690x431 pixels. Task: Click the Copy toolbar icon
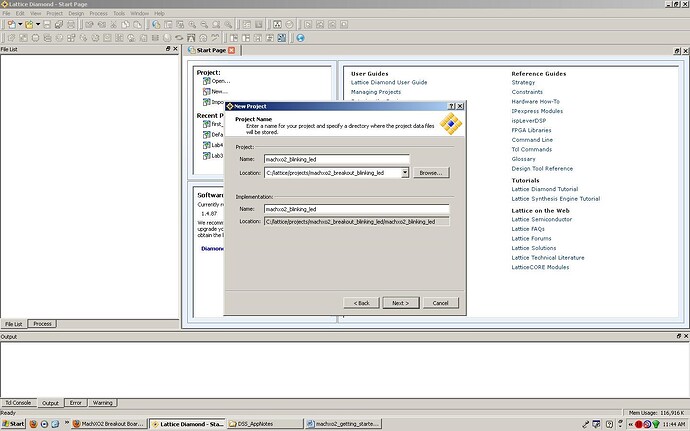click(x=125, y=25)
